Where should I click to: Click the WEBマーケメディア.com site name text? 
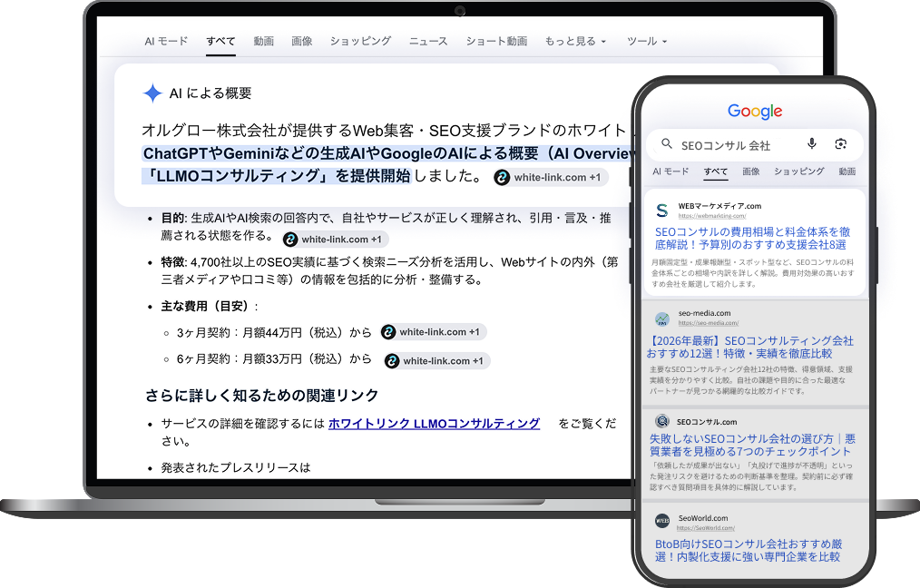tap(719, 206)
